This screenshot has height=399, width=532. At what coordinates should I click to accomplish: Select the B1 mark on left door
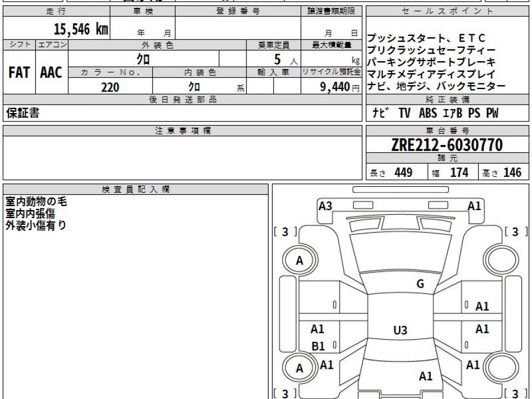(318, 346)
